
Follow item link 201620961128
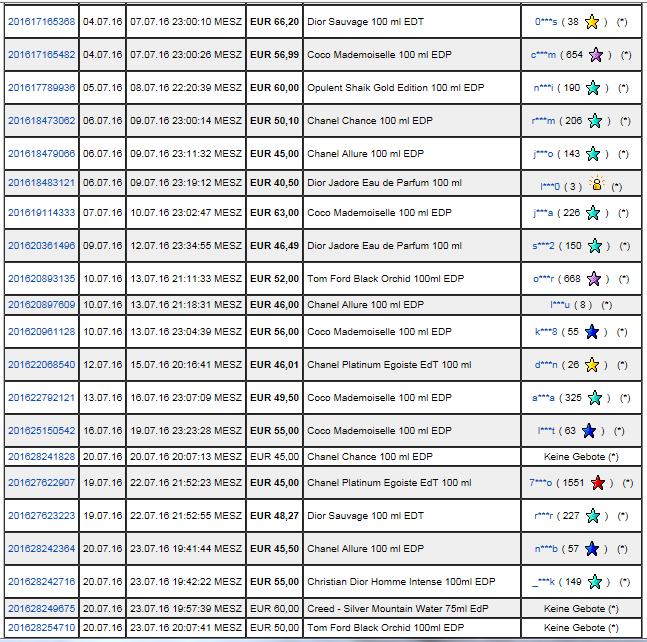click(x=42, y=331)
